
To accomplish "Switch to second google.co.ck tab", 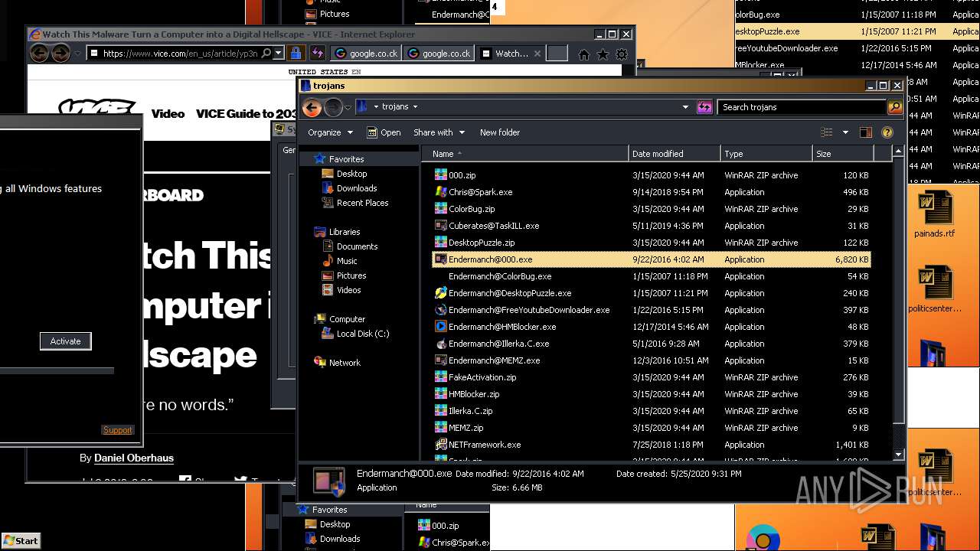I will click(439, 54).
